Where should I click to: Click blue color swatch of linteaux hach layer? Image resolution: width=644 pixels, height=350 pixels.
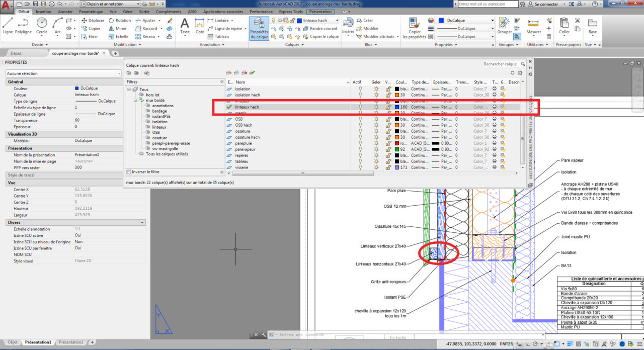(397, 107)
